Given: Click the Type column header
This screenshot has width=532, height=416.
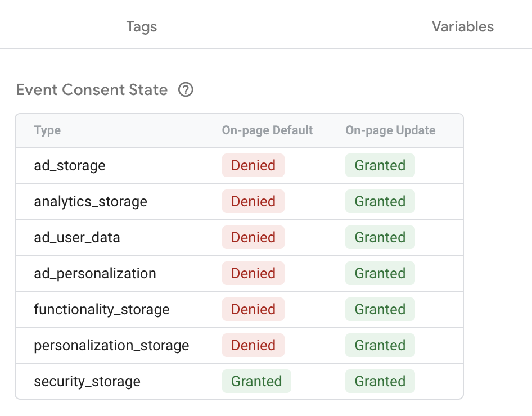Looking at the screenshot, I should [x=47, y=130].
